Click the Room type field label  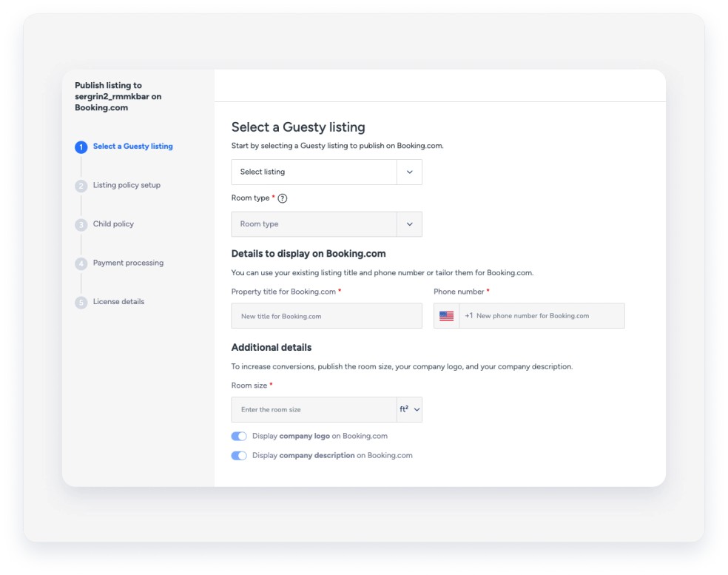250,198
